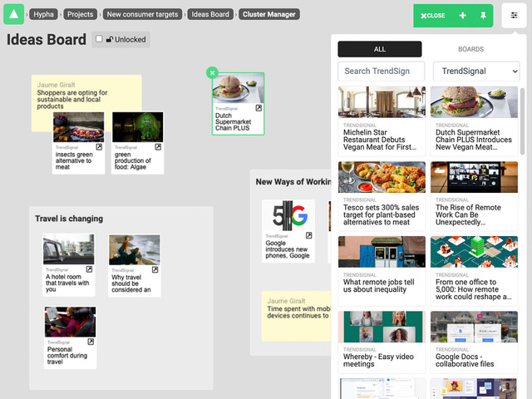
Task: Switch to the ALL tab
Action: 380,49
